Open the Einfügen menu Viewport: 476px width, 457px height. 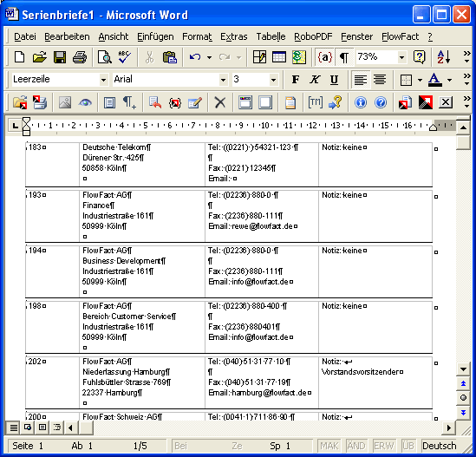pos(155,36)
